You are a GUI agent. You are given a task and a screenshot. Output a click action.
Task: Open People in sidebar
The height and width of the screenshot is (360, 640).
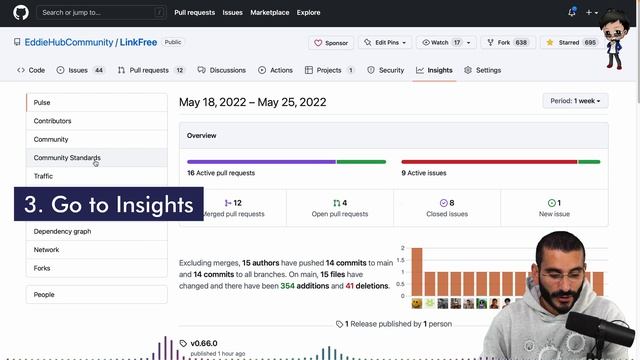pyautogui.click(x=97, y=294)
